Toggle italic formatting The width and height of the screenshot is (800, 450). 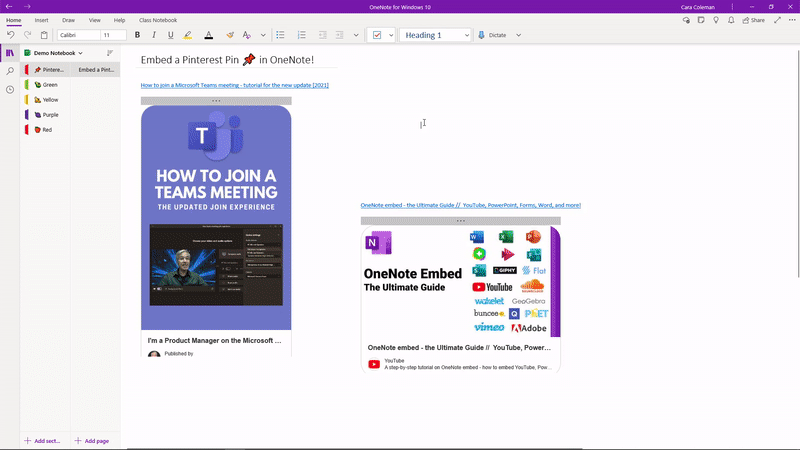[154, 35]
